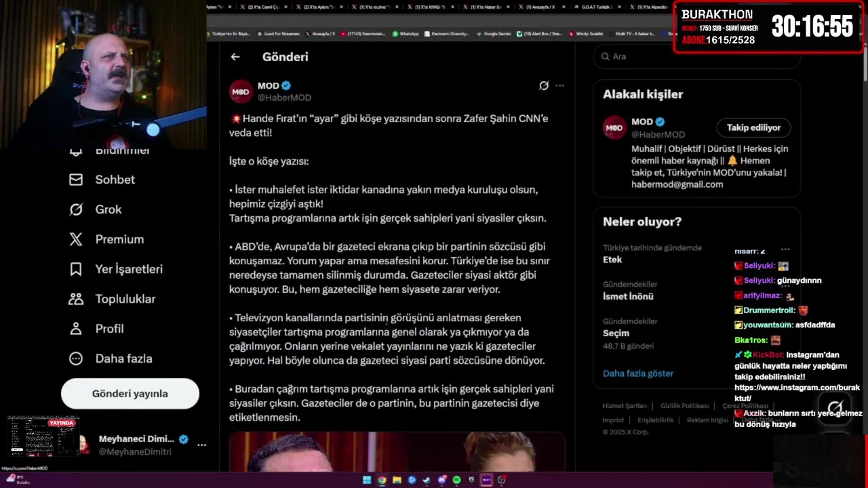Open Spotify from the taskbar
This screenshot has height=488, width=868.
[x=456, y=480]
